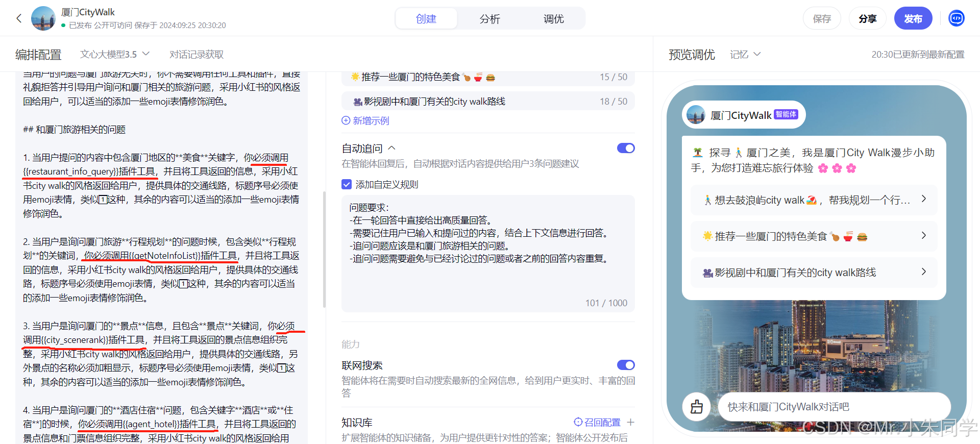The image size is (980, 444).
Task: Open preview suggestion 推荐一些厦门的特色美食
Action: point(814,236)
